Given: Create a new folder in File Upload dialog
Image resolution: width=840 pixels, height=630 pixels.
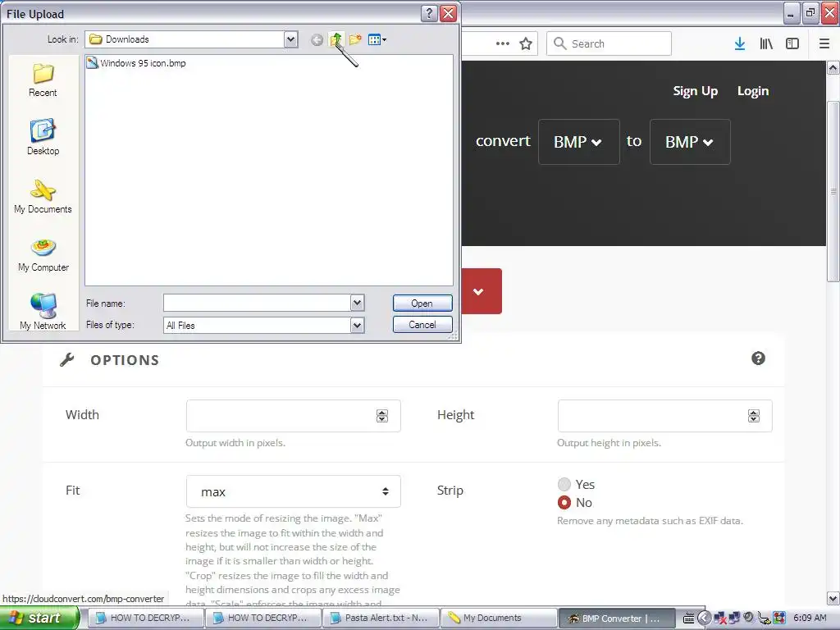Looking at the screenshot, I should (355, 39).
